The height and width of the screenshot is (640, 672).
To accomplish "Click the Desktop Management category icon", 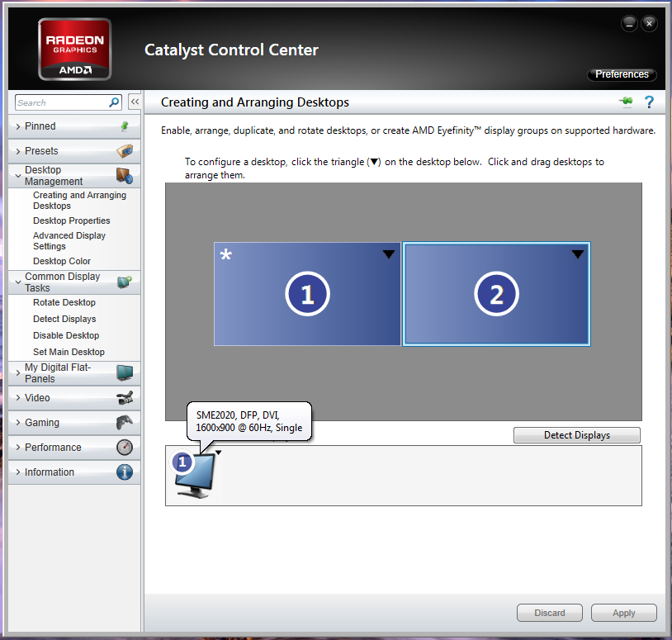I will pyautogui.click(x=125, y=176).
